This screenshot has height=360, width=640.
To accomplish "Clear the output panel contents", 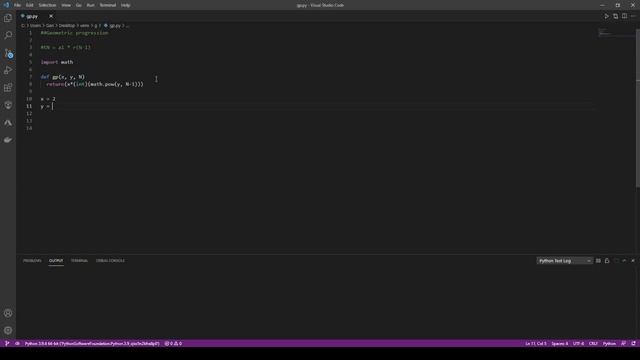I will (x=598, y=261).
